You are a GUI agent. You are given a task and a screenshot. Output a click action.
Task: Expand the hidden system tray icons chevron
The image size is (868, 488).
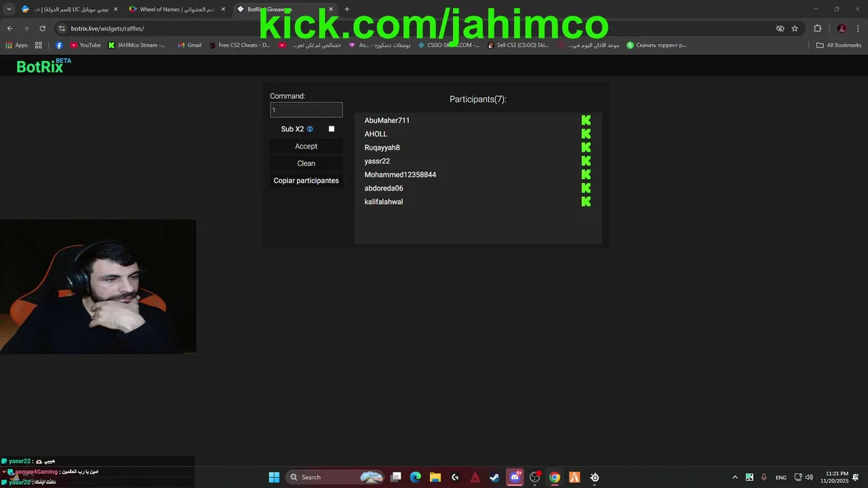734,477
